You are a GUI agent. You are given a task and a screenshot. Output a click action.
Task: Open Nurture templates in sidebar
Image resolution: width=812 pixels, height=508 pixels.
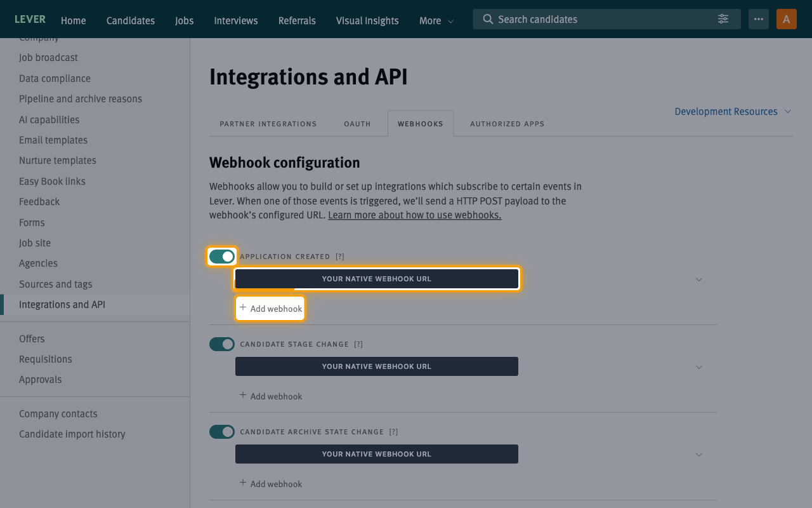click(58, 161)
